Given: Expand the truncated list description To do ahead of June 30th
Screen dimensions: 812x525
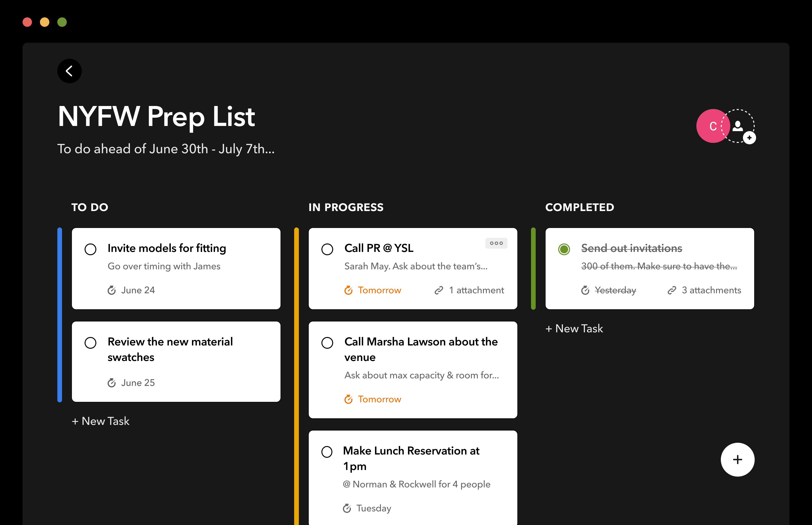Looking at the screenshot, I should click(x=166, y=149).
